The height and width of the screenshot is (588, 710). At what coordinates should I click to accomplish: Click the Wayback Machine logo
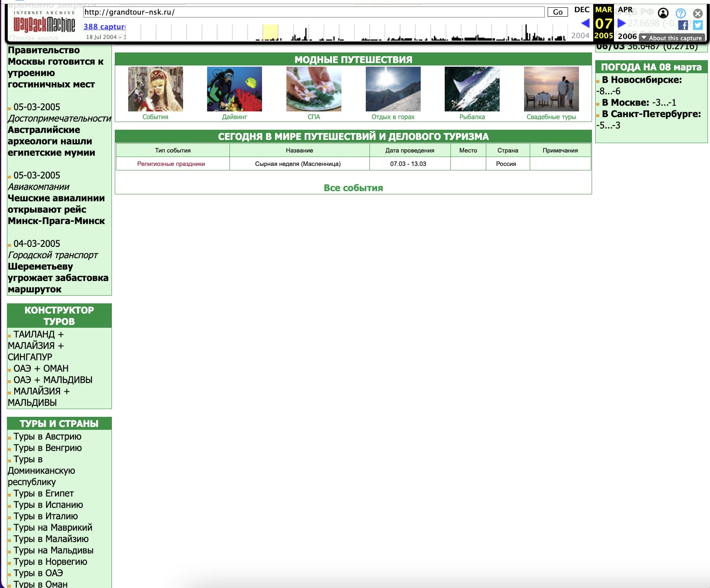pos(44,23)
